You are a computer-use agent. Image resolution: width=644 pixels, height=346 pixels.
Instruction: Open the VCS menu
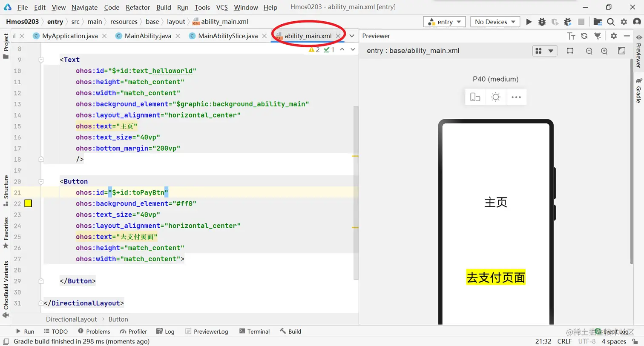(x=221, y=7)
